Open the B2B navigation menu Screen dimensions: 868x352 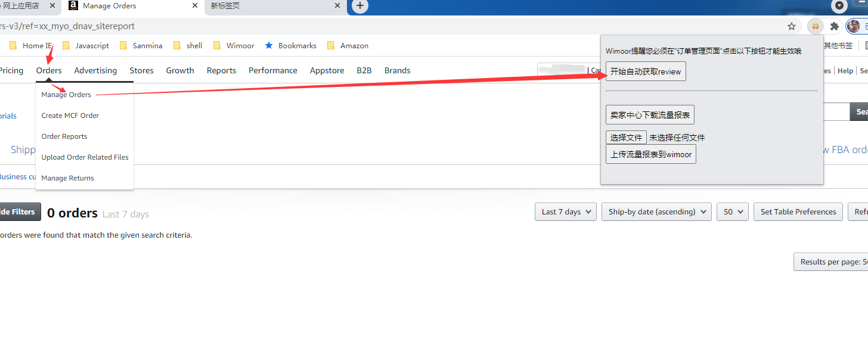point(364,70)
